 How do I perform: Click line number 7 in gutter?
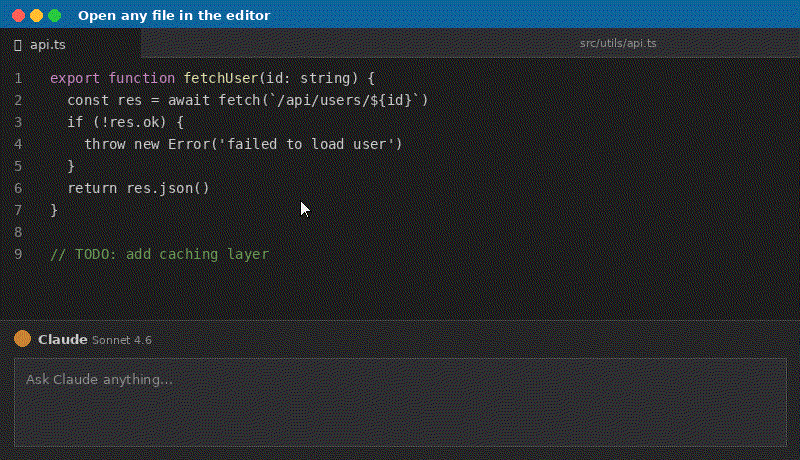(x=18, y=211)
